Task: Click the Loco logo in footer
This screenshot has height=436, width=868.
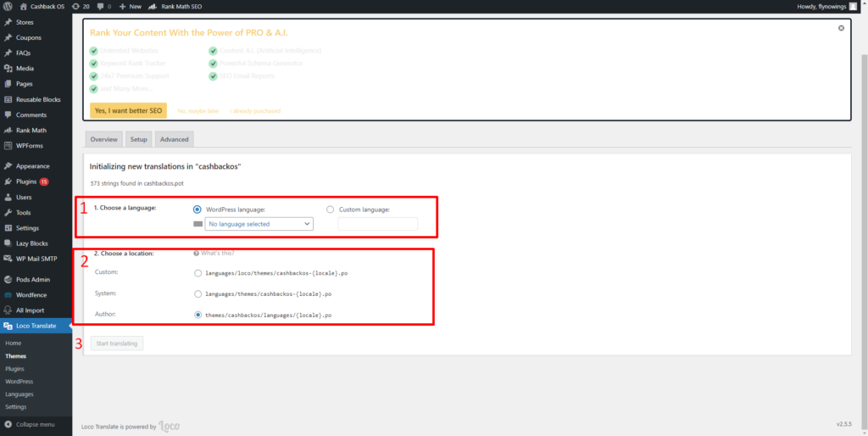Action: (x=170, y=427)
